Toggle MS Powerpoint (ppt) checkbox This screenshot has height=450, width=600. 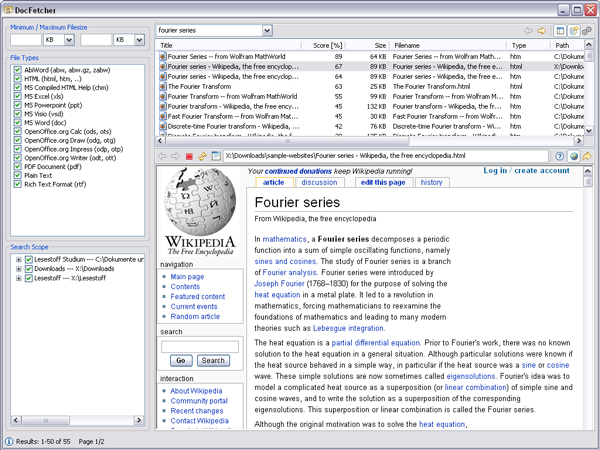click(17, 105)
